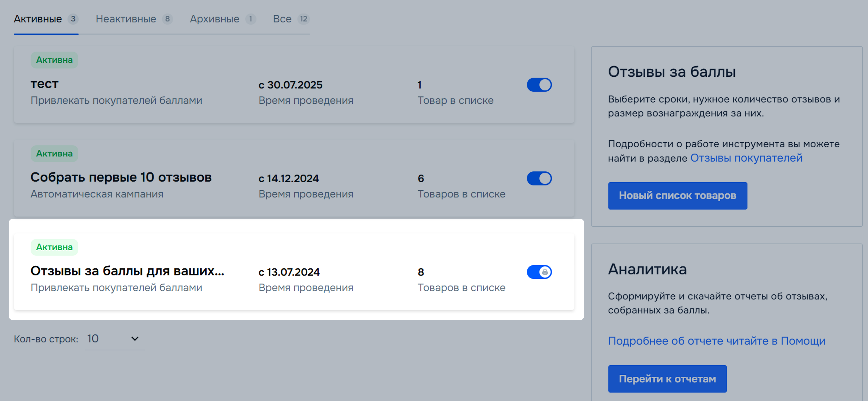Switch to the "Неактивные" tab

[x=126, y=19]
